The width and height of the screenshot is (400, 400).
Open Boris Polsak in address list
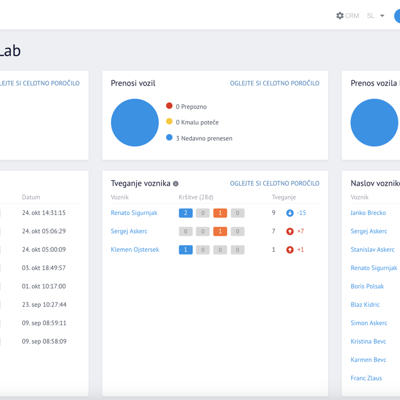367,286
